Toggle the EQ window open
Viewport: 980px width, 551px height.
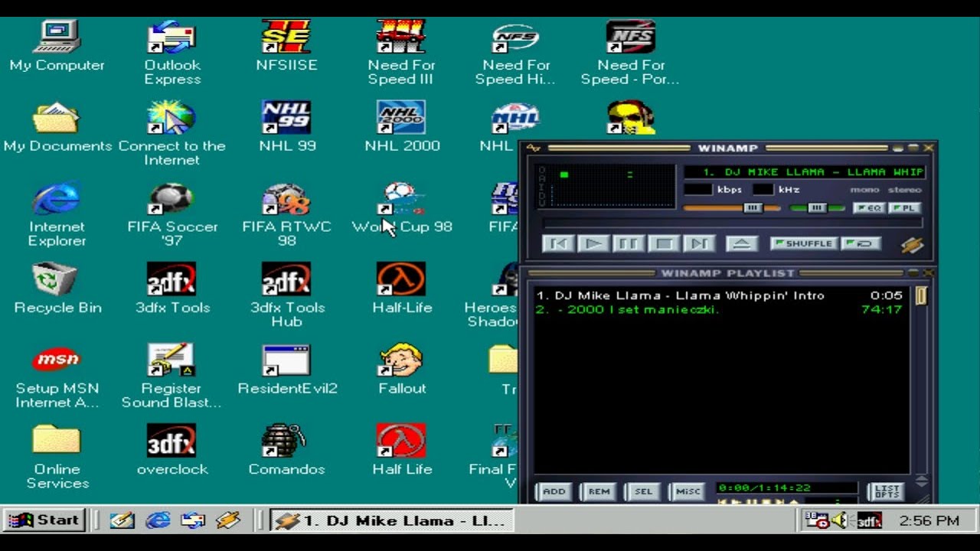click(x=869, y=207)
